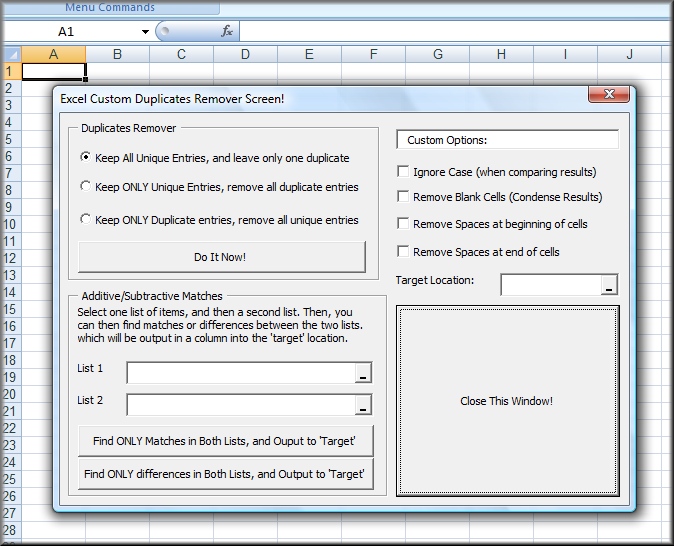Collapse dialog via Target Location range button
The image size is (674, 546).
(x=609, y=285)
